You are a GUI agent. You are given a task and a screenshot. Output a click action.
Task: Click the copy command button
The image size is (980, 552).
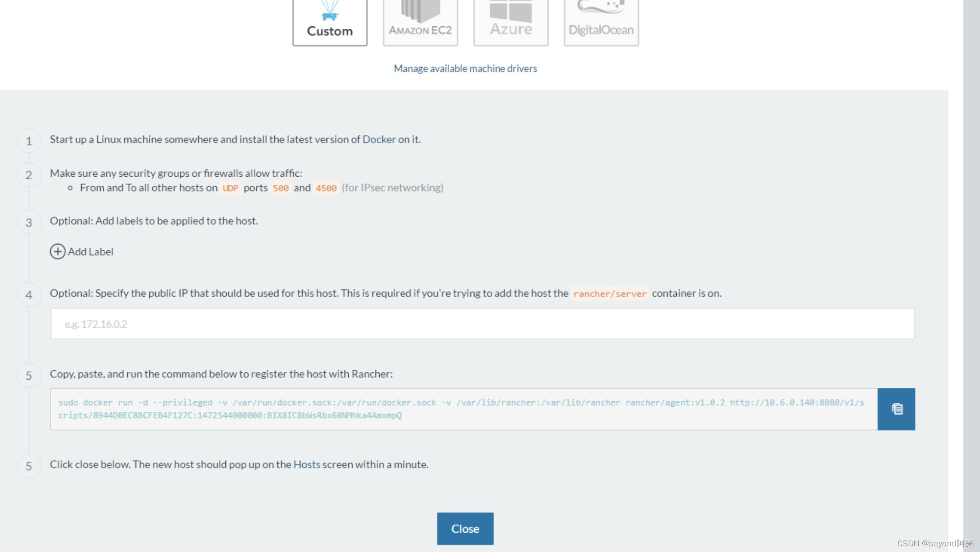click(896, 409)
